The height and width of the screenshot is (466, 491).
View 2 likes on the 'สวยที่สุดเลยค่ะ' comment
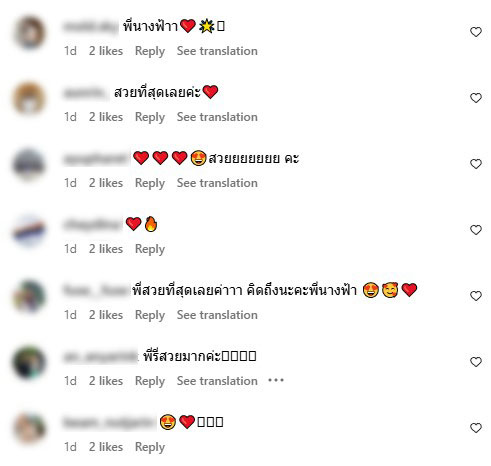[106, 117]
